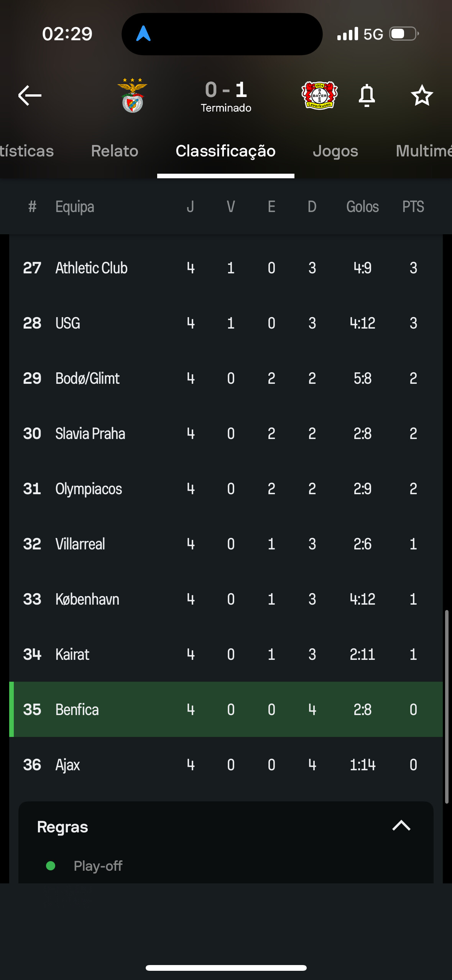
Task: Open the Jogos tab
Action: point(335,151)
